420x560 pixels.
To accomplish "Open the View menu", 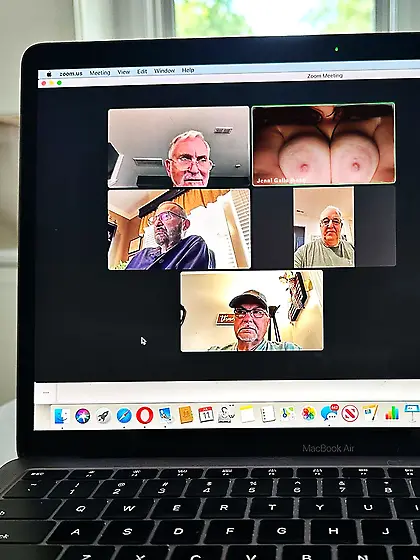I will click(x=124, y=72).
